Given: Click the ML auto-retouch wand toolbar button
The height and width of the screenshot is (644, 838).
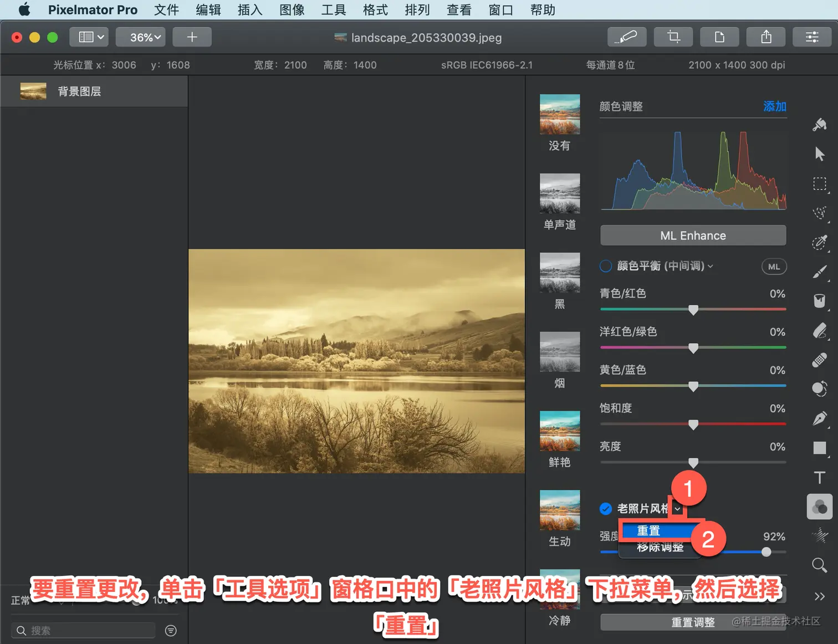Looking at the screenshot, I should pos(627,37).
